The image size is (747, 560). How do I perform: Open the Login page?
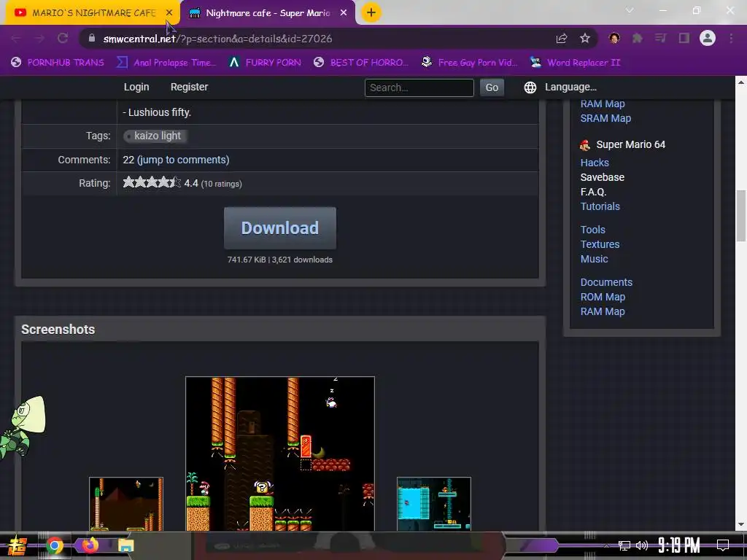(136, 87)
